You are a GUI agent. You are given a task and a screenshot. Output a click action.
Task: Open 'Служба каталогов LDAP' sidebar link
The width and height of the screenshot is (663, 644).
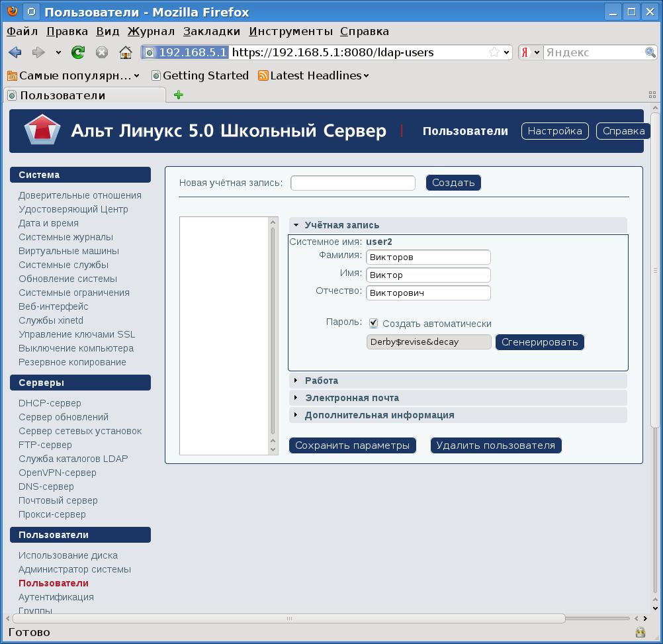click(73, 459)
